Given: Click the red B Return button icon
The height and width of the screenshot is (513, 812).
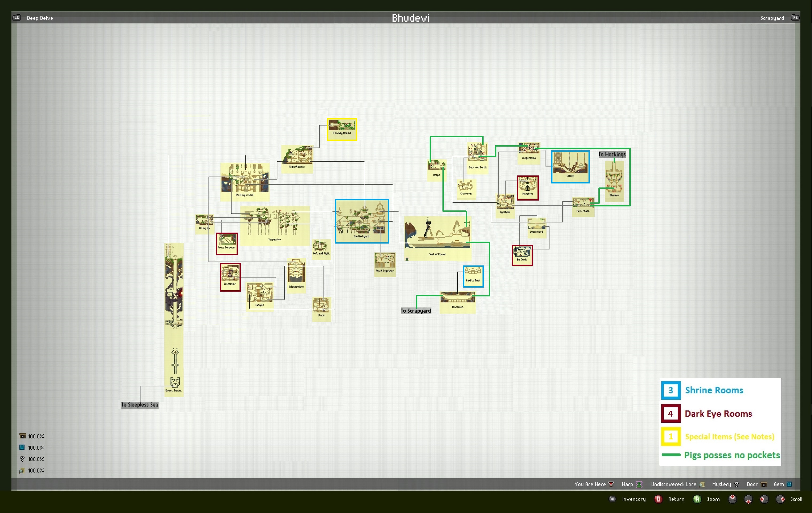Looking at the screenshot, I should (658, 499).
